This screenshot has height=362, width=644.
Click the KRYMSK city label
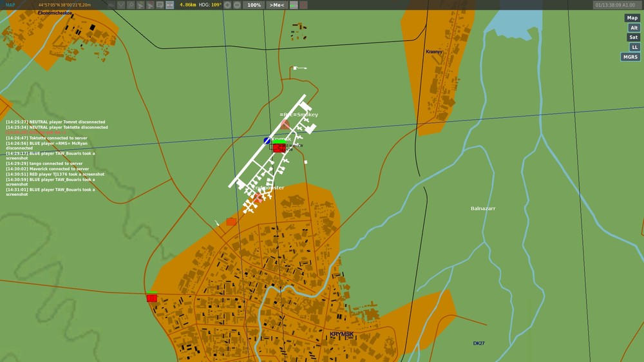coord(342,334)
